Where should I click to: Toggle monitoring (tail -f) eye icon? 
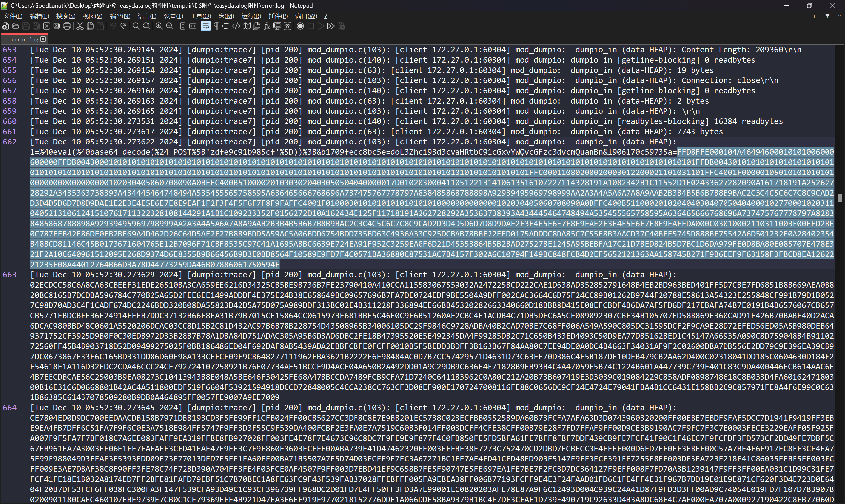coord(287,26)
